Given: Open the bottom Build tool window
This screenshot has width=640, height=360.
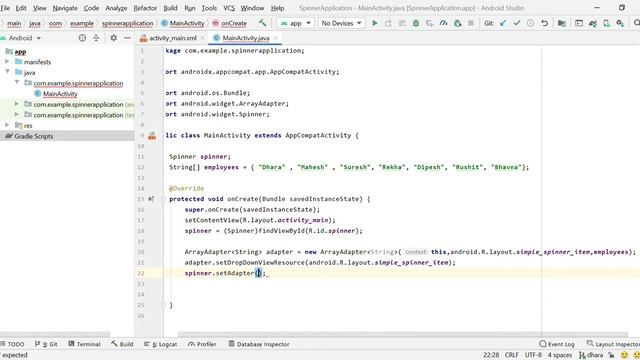Looking at the screenshot, I should pyautogui.click(x=122, y=344).
